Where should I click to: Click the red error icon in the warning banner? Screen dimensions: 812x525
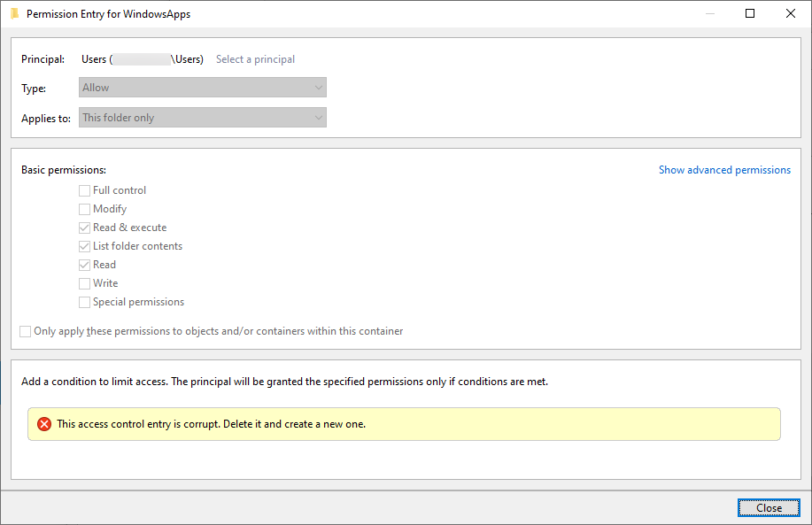(44, 424)
